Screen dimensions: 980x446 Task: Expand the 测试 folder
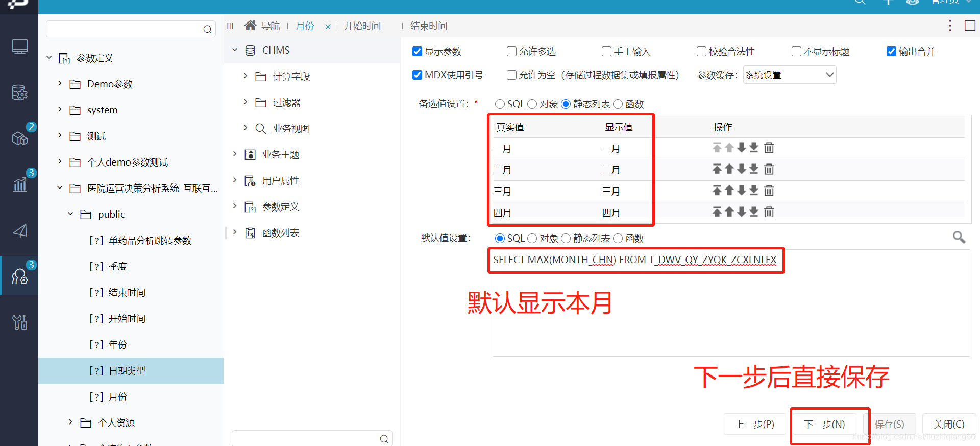point(60,135)
